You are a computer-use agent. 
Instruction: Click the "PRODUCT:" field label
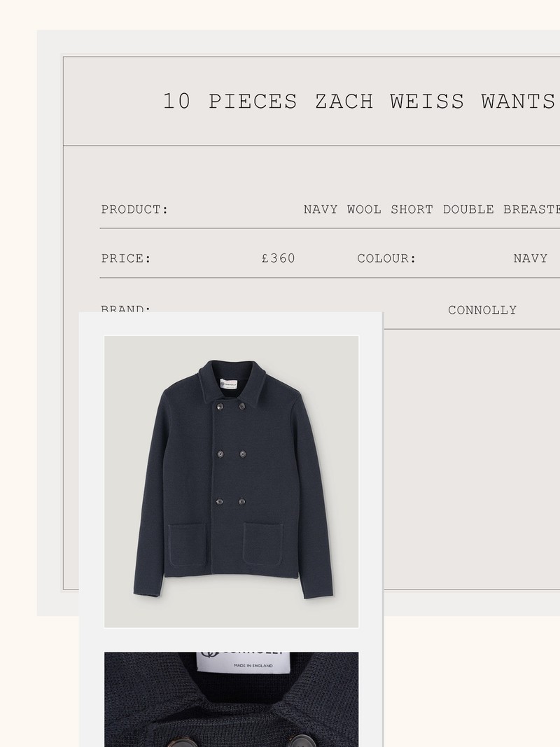[x=135, y=209]
